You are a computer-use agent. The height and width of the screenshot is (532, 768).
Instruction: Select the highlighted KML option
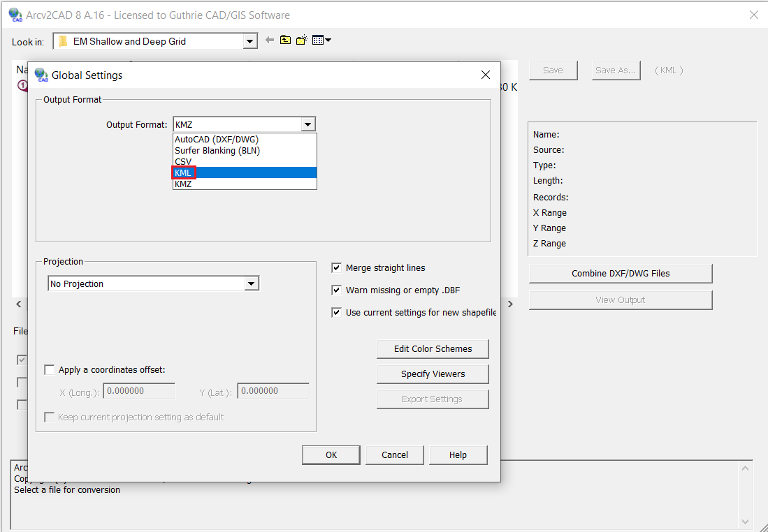(245, 172)
